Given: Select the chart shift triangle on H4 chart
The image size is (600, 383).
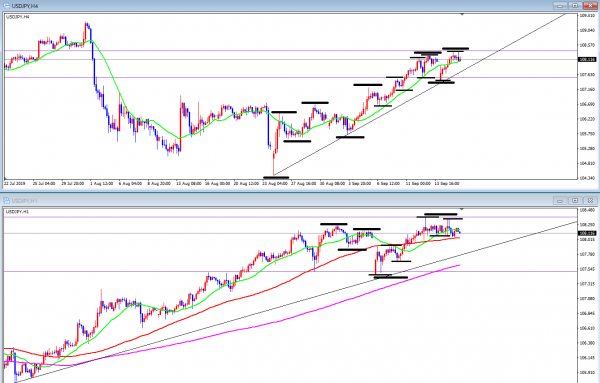Looking at the screenshot, I should pos(462,14).
